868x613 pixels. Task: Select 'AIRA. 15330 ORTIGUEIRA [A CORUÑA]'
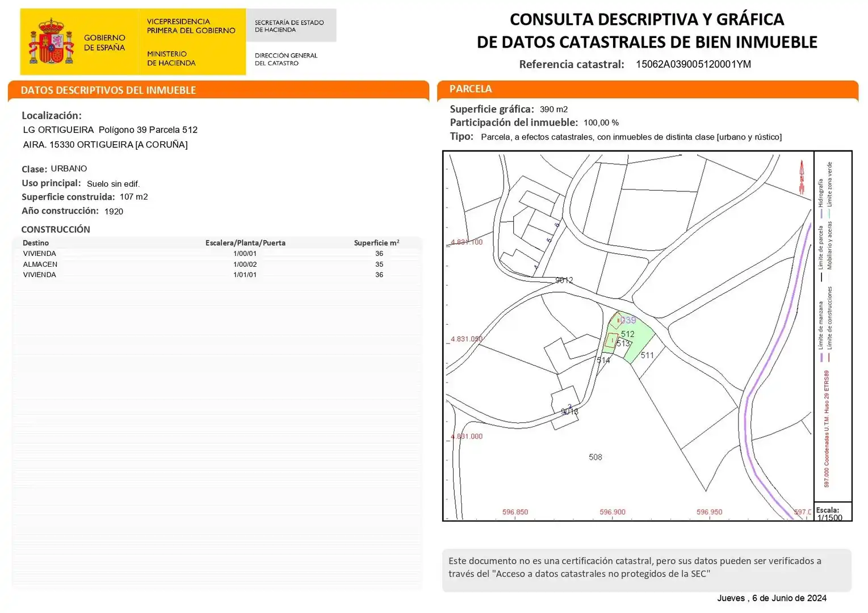(105, 145)
